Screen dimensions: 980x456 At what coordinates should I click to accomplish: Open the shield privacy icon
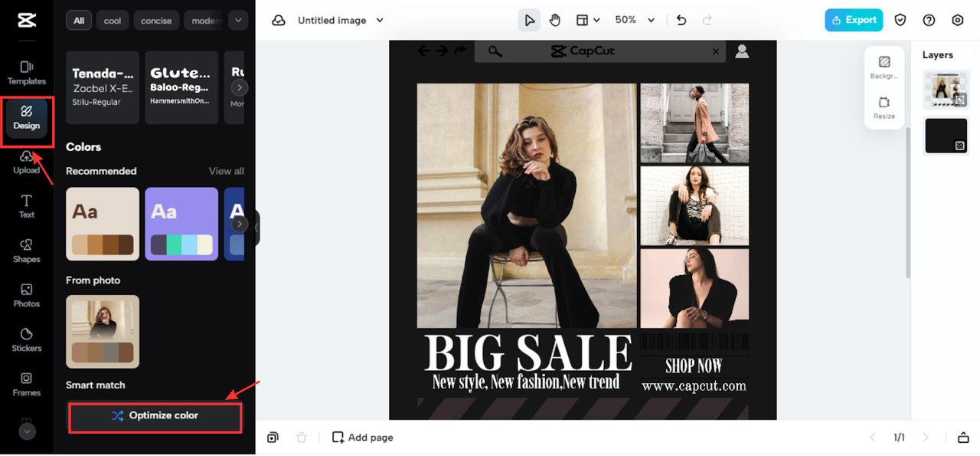(x=901, y=20)
